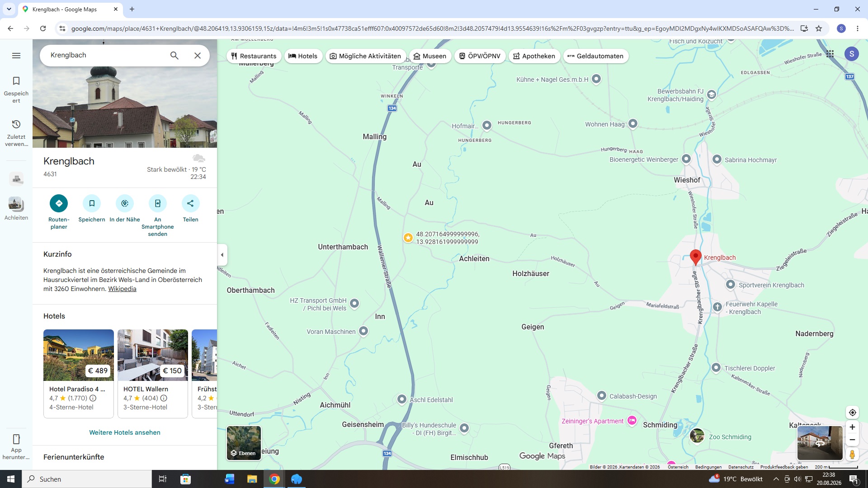Viewport: 868px width, 488px height.
Task: Show rating info icon for HOTEL Wallern
Action: coord(164,398)
